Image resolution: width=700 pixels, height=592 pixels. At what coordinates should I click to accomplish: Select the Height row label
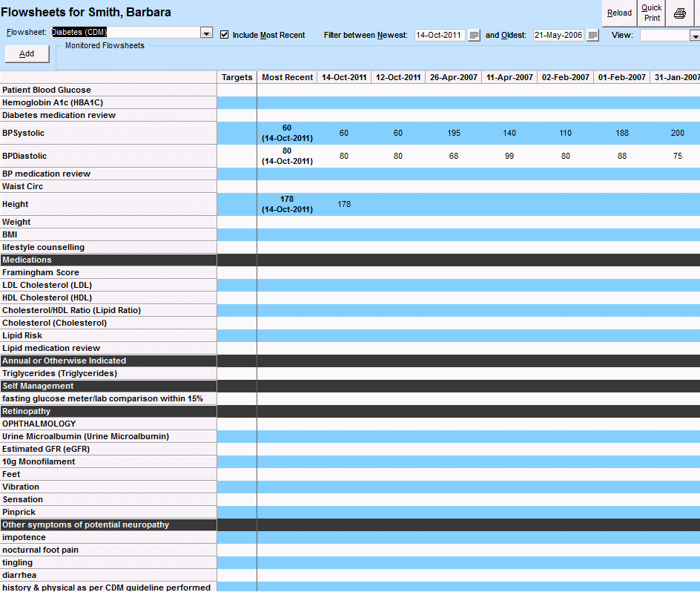click(x=108, y=204)
